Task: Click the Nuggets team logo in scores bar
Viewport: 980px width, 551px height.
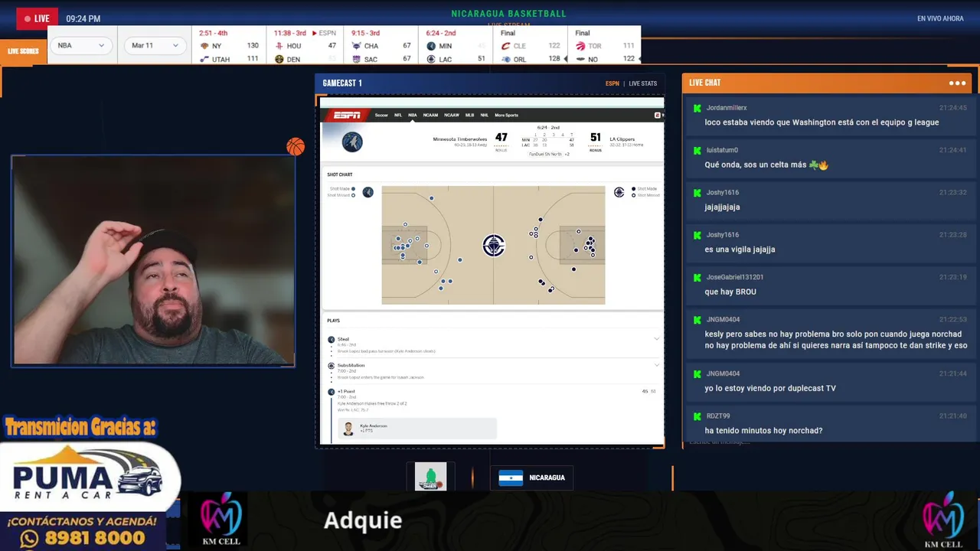Action: pos(279,59)
